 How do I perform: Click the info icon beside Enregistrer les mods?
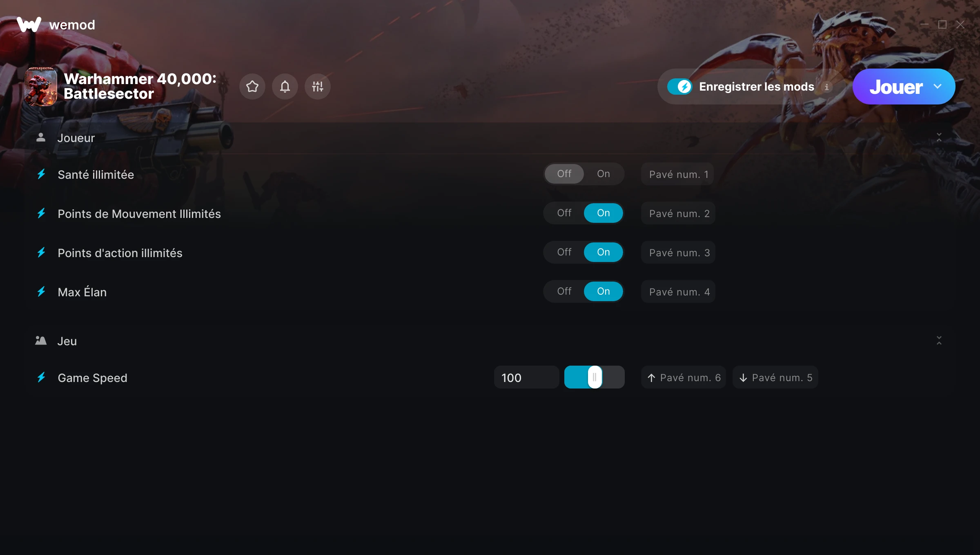click(826, 87)
